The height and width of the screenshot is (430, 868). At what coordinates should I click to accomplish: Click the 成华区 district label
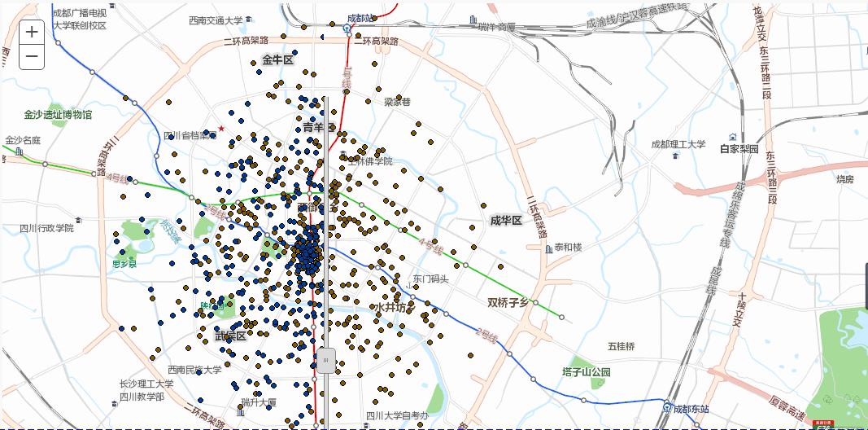(x=506, y=221)
